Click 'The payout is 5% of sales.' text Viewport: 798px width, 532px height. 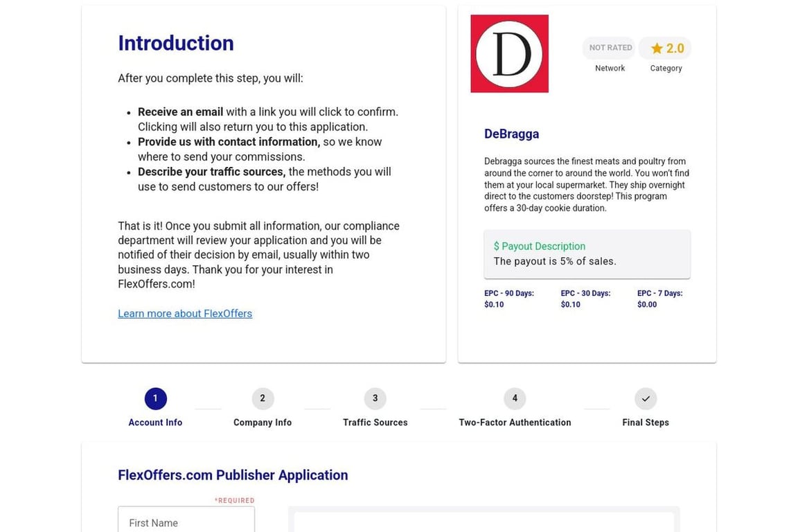555,261
